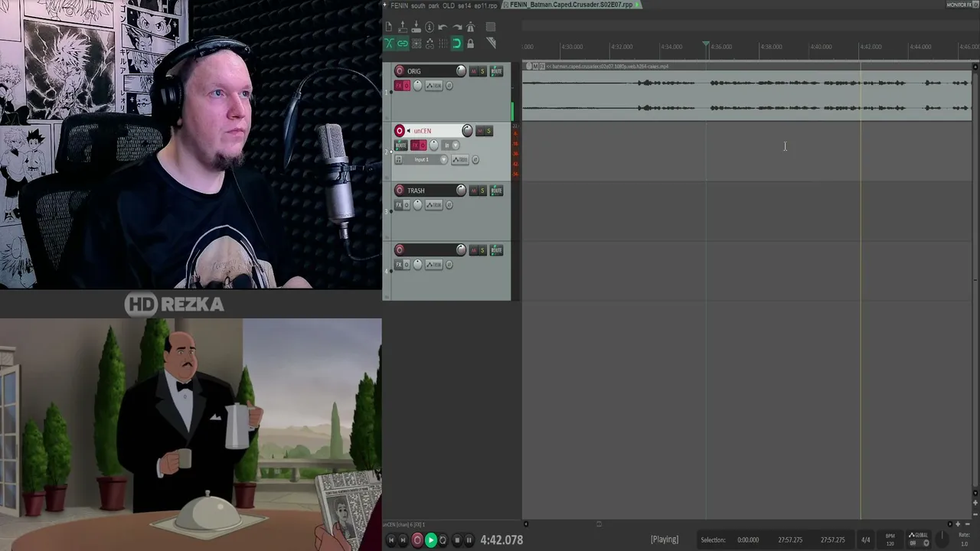Open project settings info icon

point(430,27)
